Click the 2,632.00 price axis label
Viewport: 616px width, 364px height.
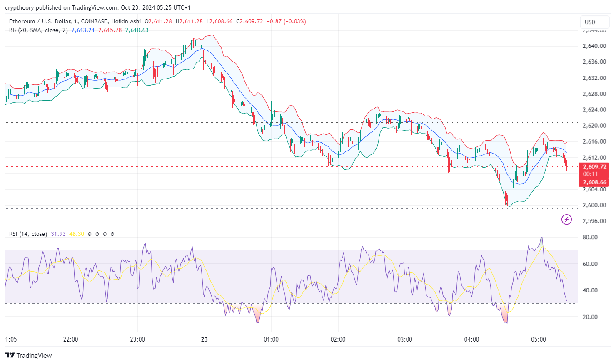tap(594, 78)
